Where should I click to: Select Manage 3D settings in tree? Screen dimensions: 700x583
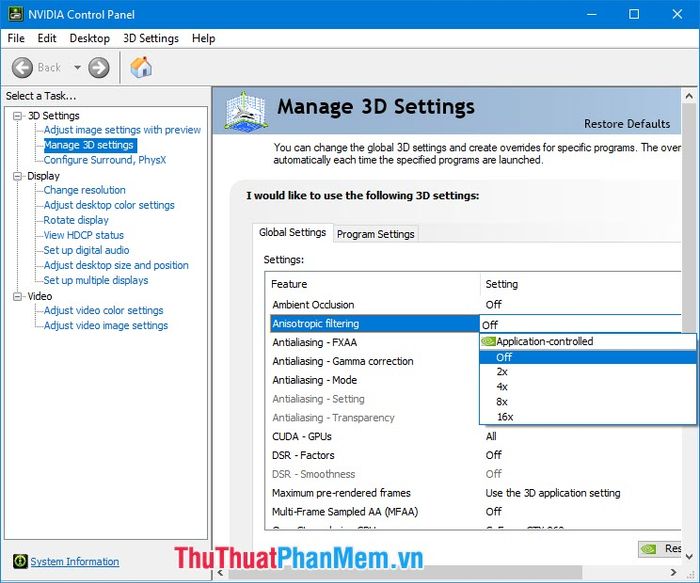pyautogui.click(x=89, y=145)
